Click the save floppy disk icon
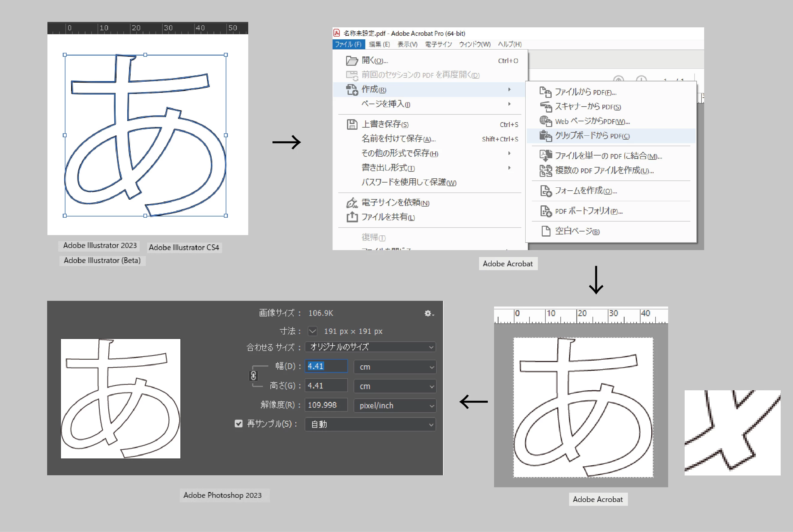The image size is (793, 532). (352, 125)
